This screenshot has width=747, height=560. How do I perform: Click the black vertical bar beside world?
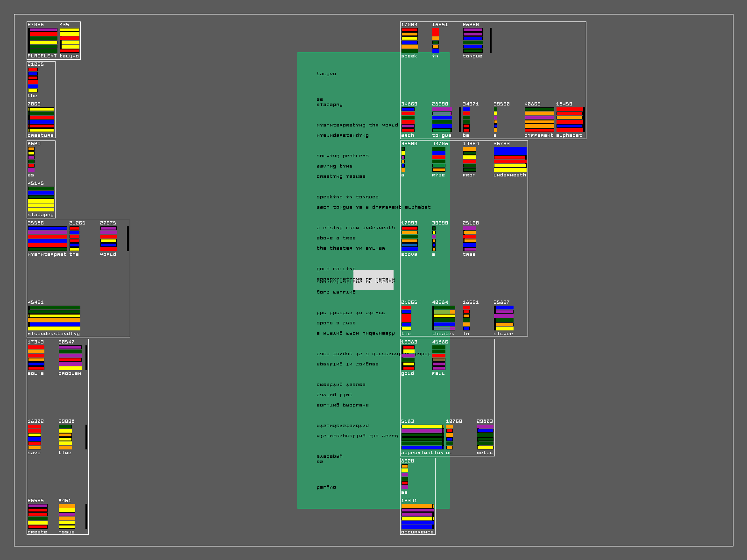coord(128,238)
